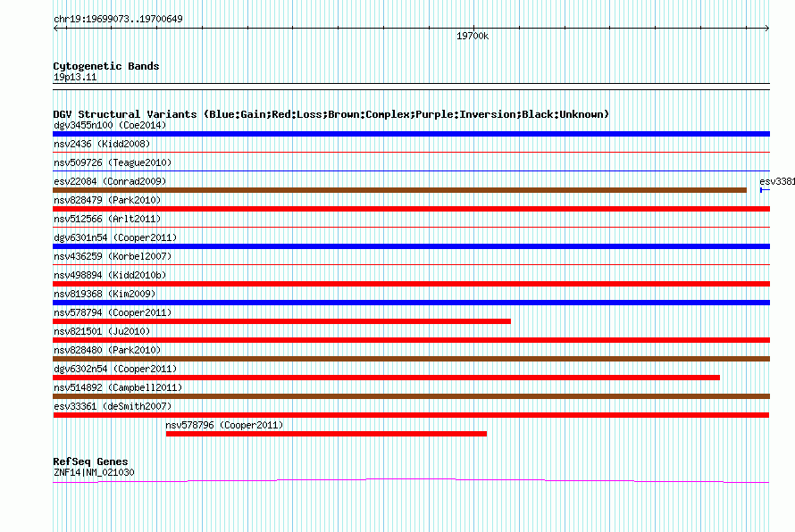The height and width of the screenshot is (532, 795).
Task: Select the red nsv578796 loss bar
Action: [x=326, y=434]
